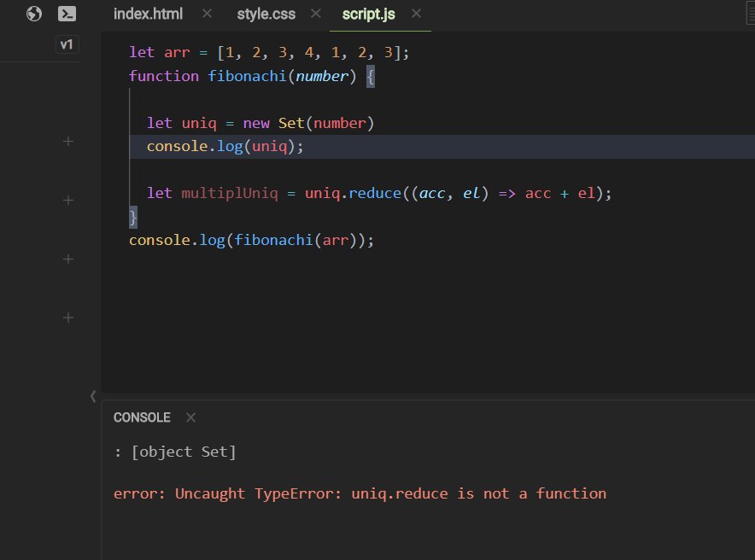Close the style.css tab

[x=316, y=14]
